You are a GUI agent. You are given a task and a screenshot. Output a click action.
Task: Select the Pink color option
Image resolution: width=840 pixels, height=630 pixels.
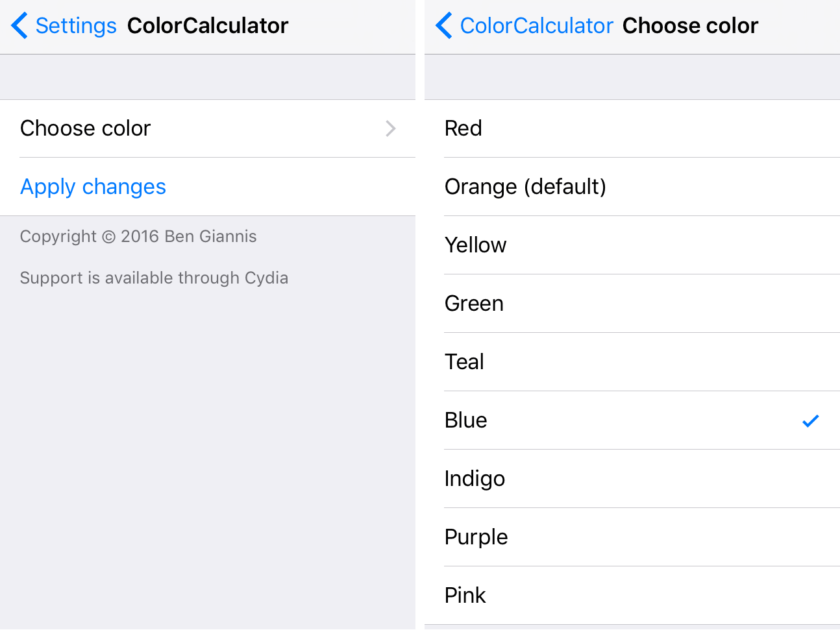[465, 596]
